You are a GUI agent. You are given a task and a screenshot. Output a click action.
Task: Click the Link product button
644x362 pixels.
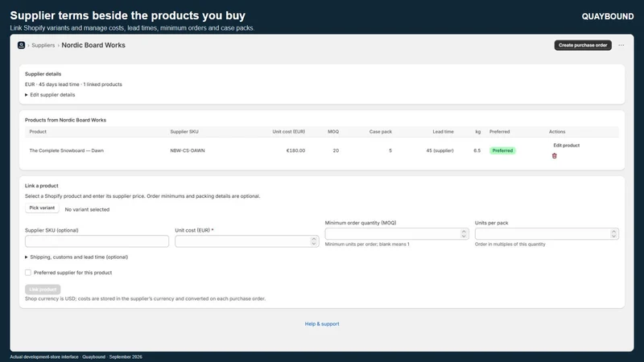(x=43, y=290)
